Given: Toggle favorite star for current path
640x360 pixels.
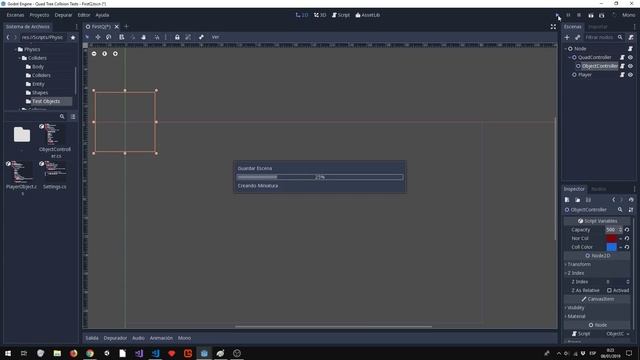Looking at the screenshot, I should (73, 37).
